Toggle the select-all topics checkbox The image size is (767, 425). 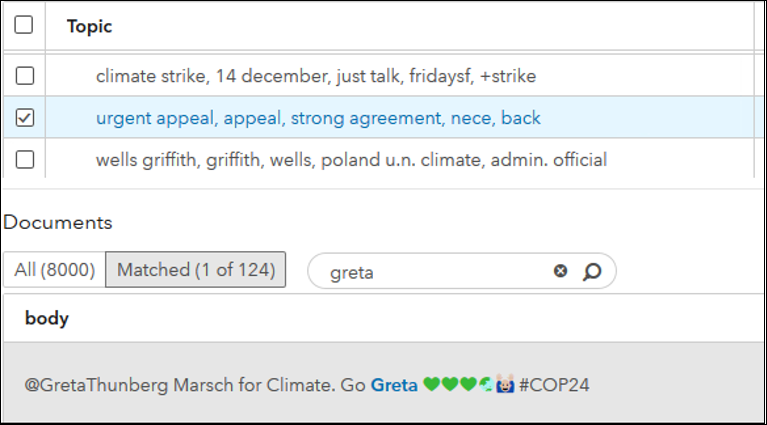point(24,26)
